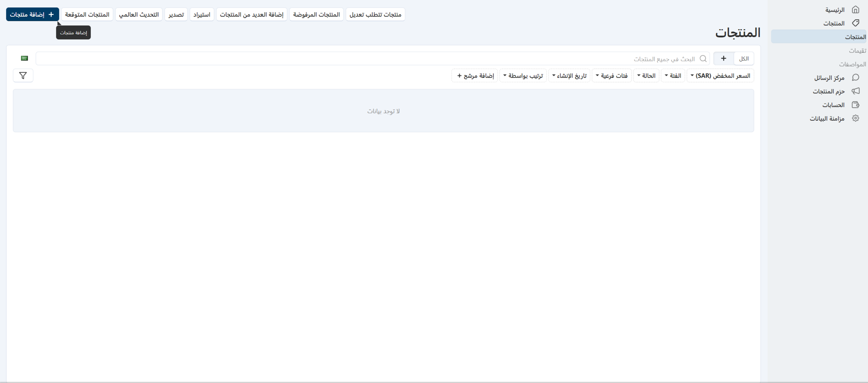Click the green Saudi flag icon
Screen dimensions: 868x383
pos(24,58)
